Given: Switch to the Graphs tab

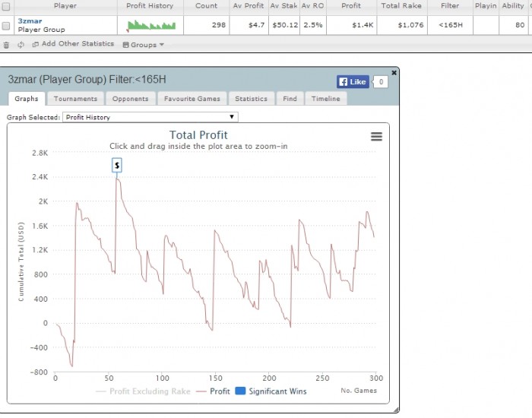Looking at the screenshot, I should 27,99.
